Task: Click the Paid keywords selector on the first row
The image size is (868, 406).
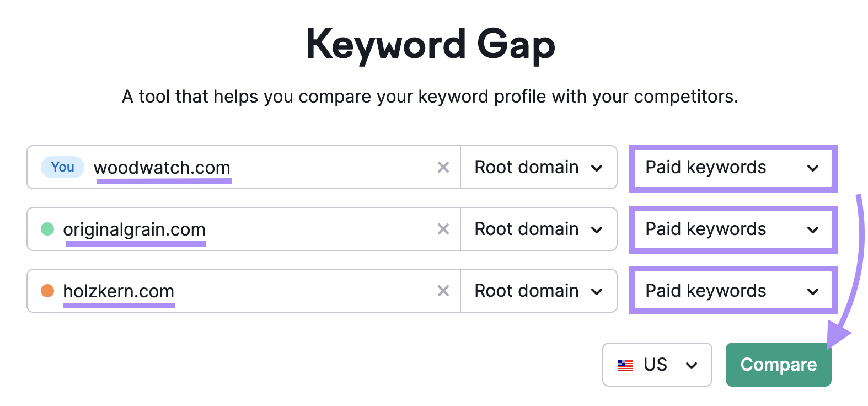Action: (732, 167)
